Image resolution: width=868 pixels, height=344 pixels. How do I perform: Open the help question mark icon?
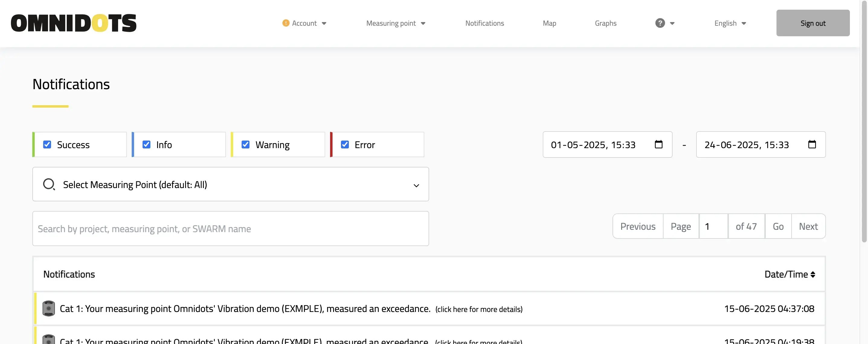point(660,23)
